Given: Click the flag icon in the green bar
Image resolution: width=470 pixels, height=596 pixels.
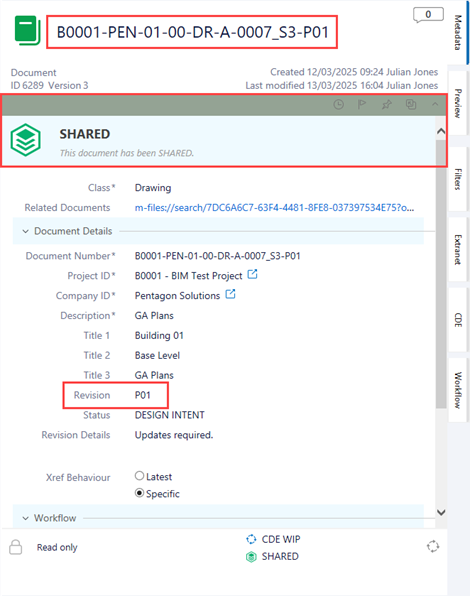Looking at the screenshot, I should click(362, 104).
